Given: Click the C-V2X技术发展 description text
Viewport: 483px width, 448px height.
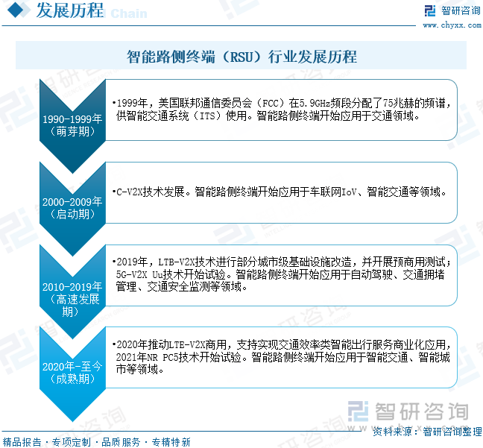Looking at the screenshot, I should (x=280, y=192).
